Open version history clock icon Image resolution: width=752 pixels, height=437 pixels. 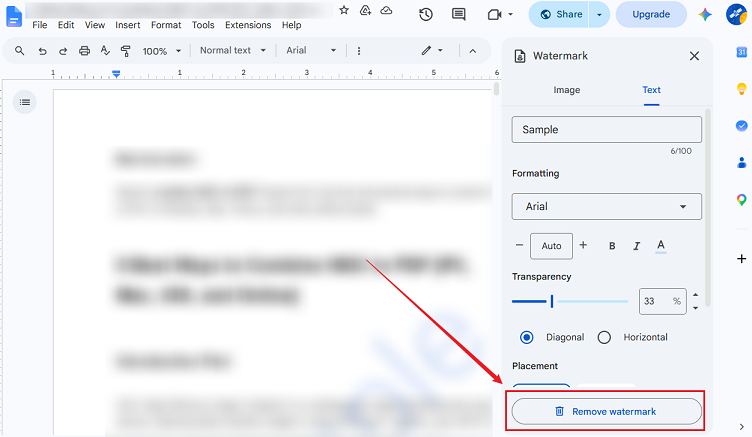(426, 14)
